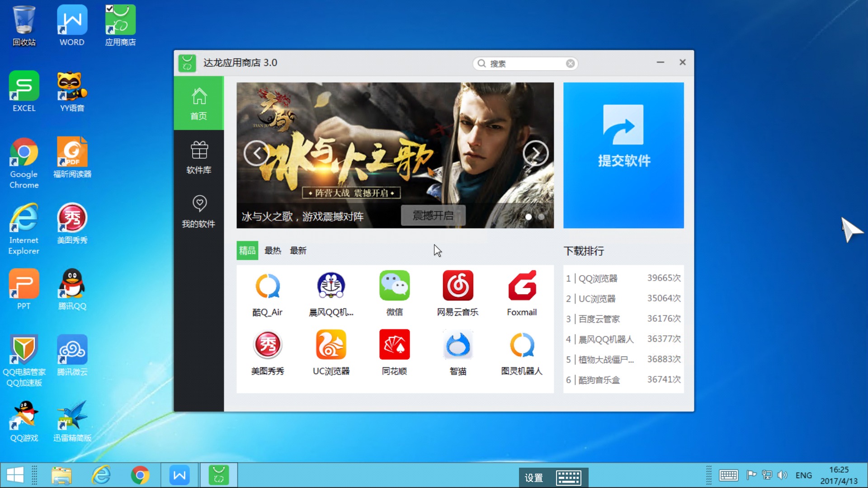868x488 pixels.
Task: Clear the search box with the X
Action: click(571, 63)
